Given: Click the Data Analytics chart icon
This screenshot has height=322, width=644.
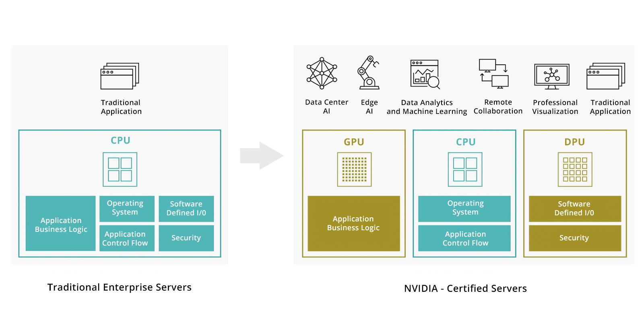Looking at the screenshot, I should pyautogui.click(x=425, y=74).
